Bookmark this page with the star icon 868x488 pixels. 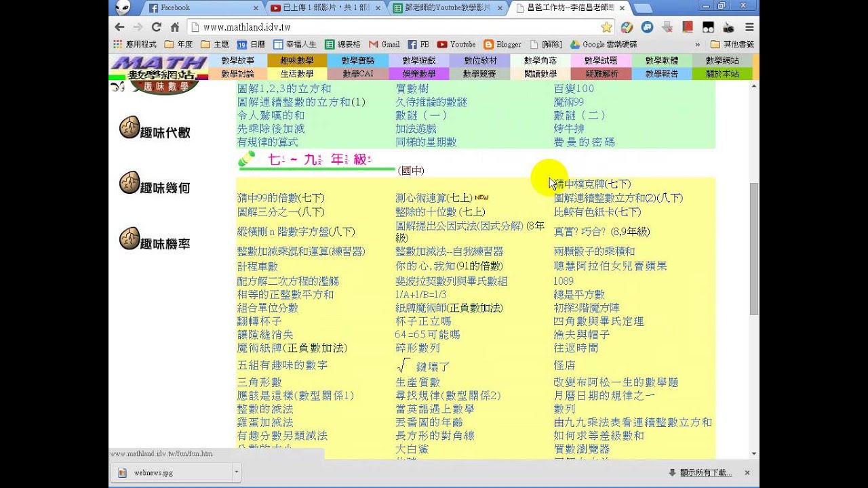tap(606, 27)
